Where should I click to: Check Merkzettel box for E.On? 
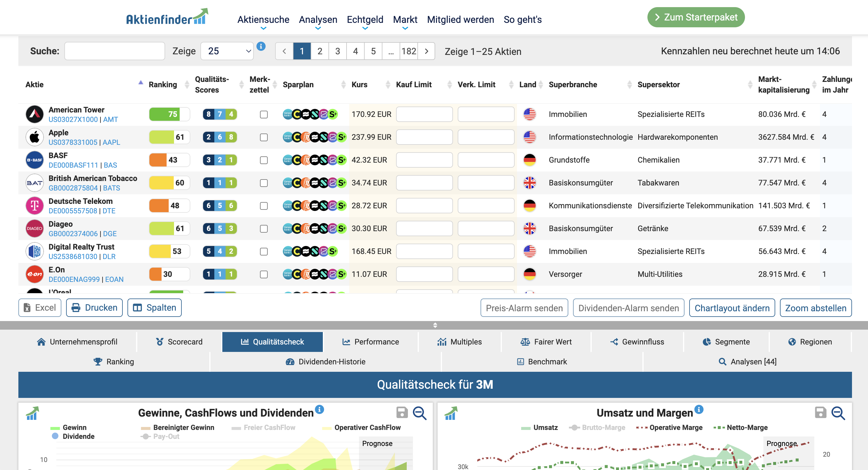pyautogui.click(x=264, y=274)
